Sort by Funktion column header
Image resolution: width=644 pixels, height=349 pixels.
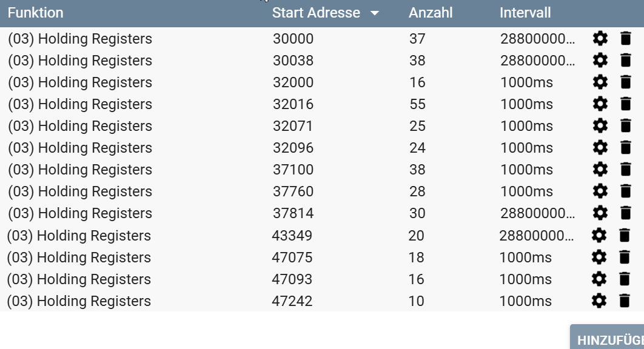35,13
